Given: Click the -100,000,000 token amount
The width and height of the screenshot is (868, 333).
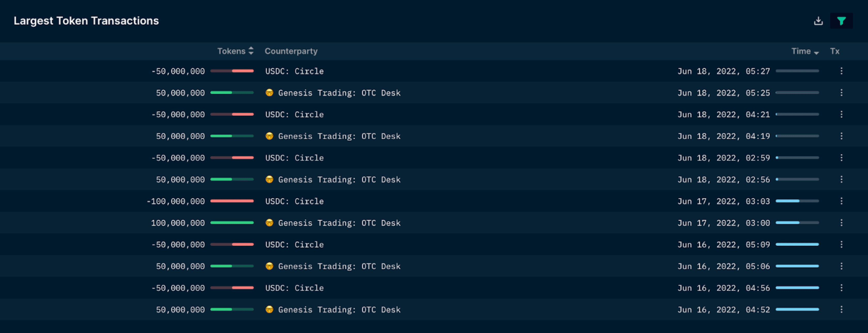Looking at the screenshot, I should (176, 201).
